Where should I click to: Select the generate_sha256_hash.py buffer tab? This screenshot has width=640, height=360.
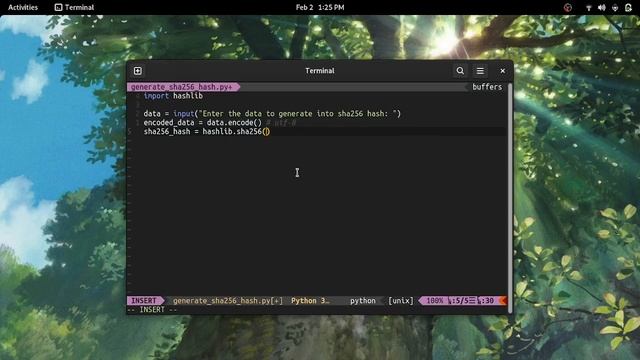point(182,87)
